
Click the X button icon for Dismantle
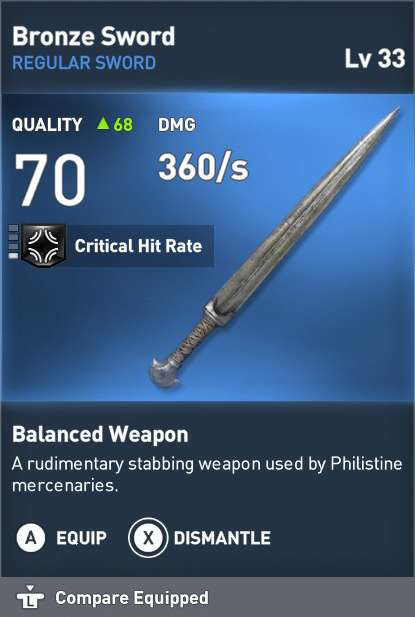point(148,538)
